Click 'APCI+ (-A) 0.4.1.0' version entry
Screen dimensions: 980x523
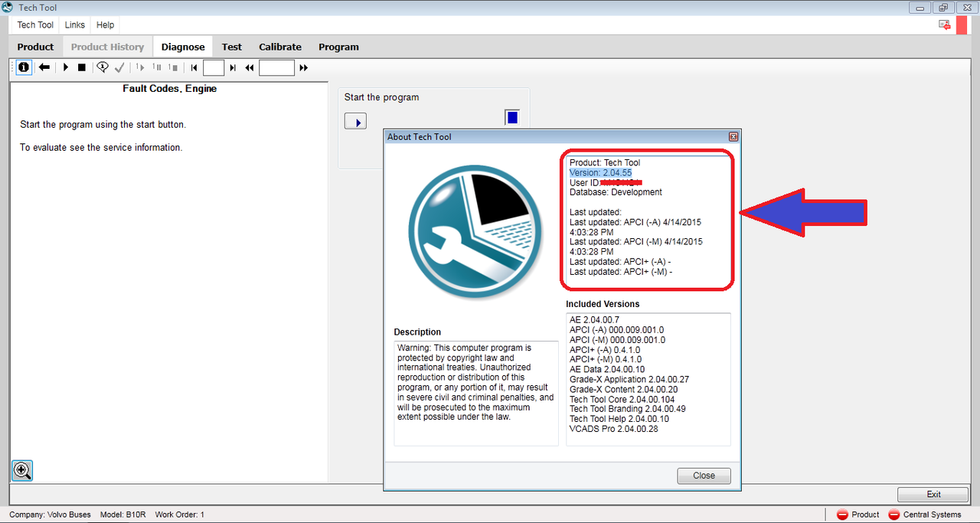point(606,349)
